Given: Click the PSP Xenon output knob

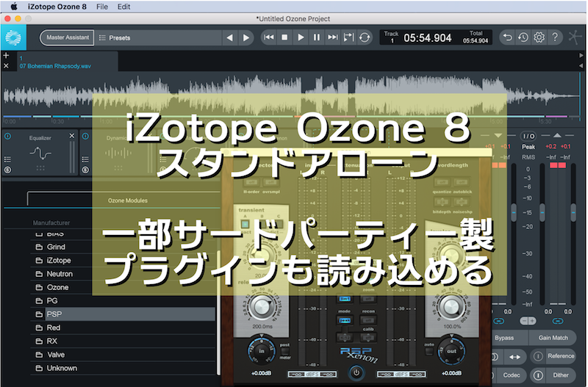Looking at the screenshot, I should pyautogui.click(x=451, y=351).
